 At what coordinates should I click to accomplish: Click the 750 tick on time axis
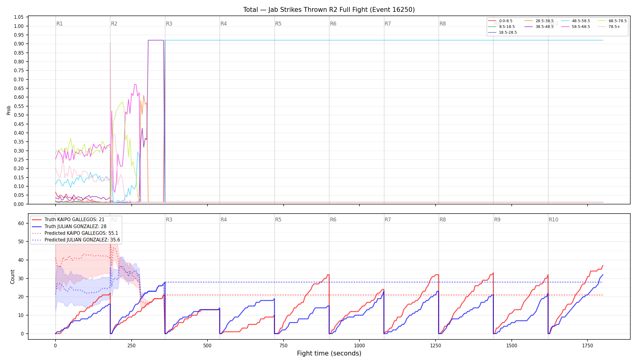coord(284,345)
